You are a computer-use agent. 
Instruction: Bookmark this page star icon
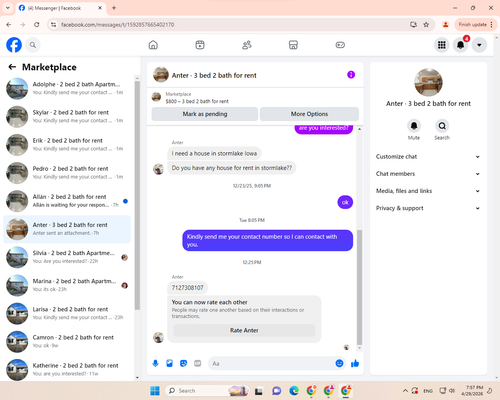coord(426,25)
